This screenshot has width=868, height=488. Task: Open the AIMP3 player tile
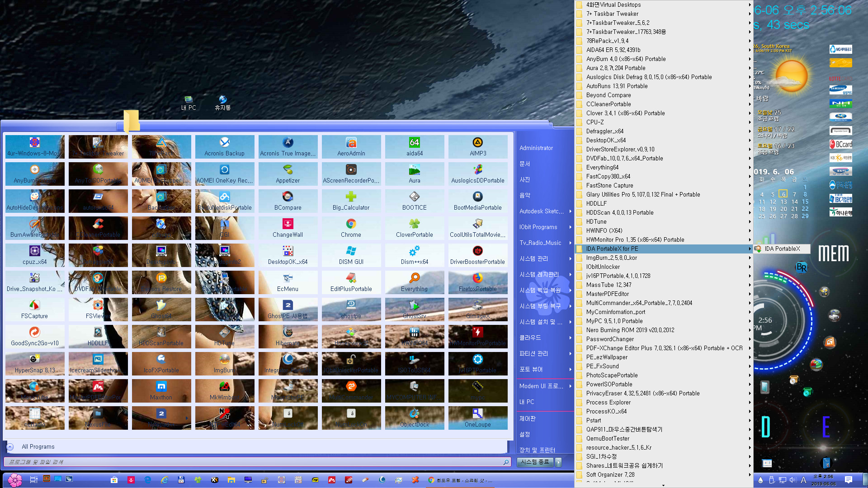click(x=478, y=147)
